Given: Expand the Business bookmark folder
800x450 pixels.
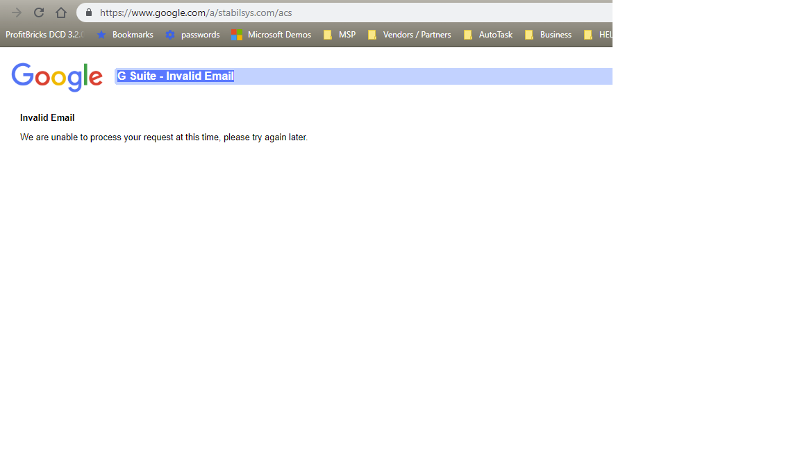Looking at the screenshot, I should [x=549, y=35].
